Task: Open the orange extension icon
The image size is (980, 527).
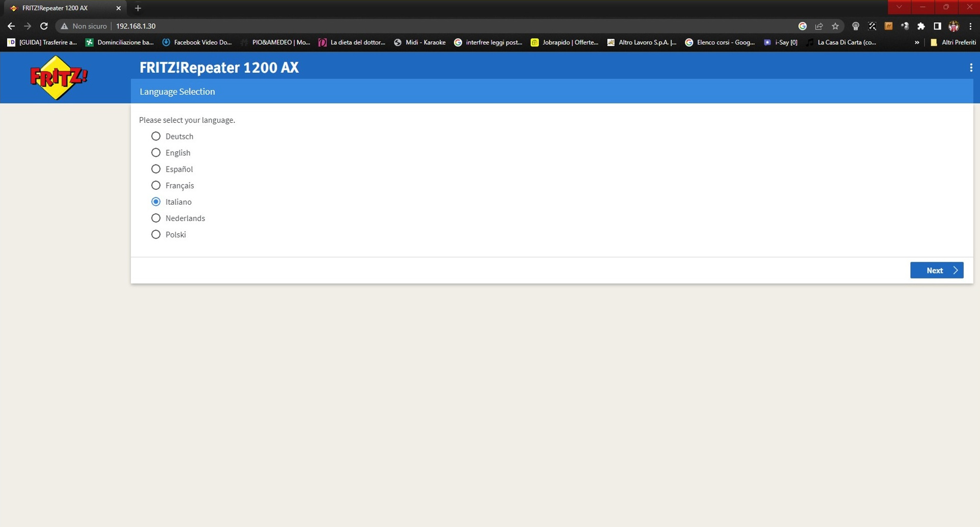Action: coord(888,26)
